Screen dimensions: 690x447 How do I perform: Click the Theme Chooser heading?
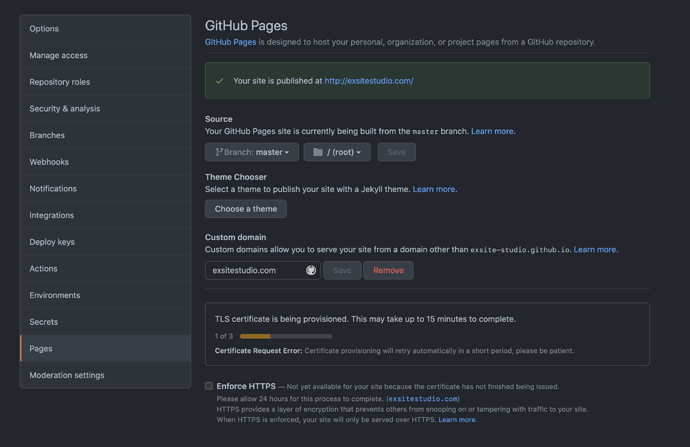(x=236, y=177)
